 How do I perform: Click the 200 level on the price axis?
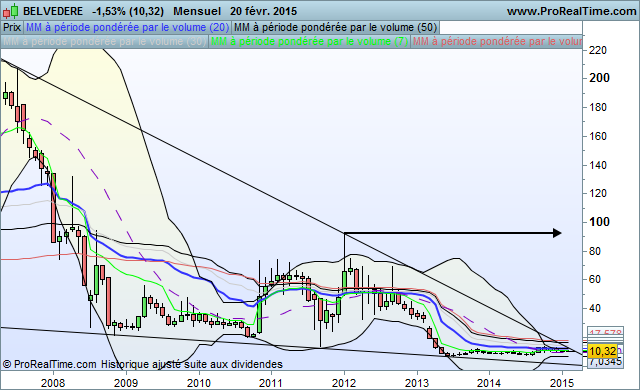coord(599,78)
